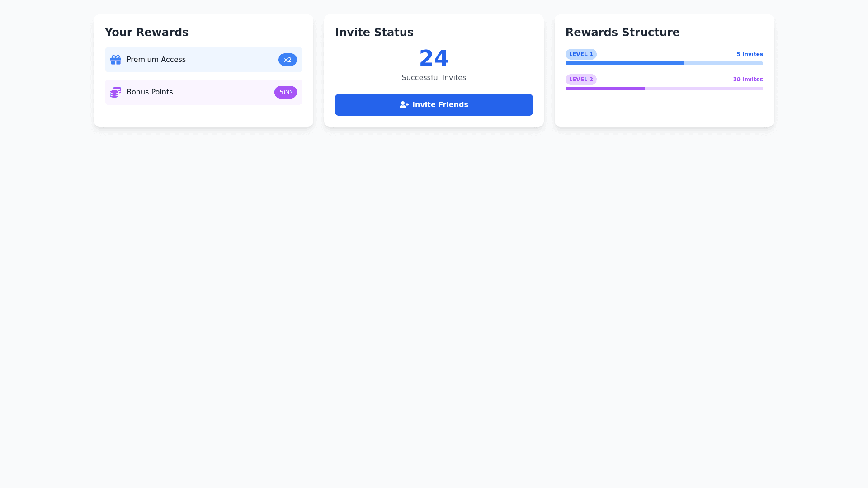Click the large 24 invite count

point(434,58)
